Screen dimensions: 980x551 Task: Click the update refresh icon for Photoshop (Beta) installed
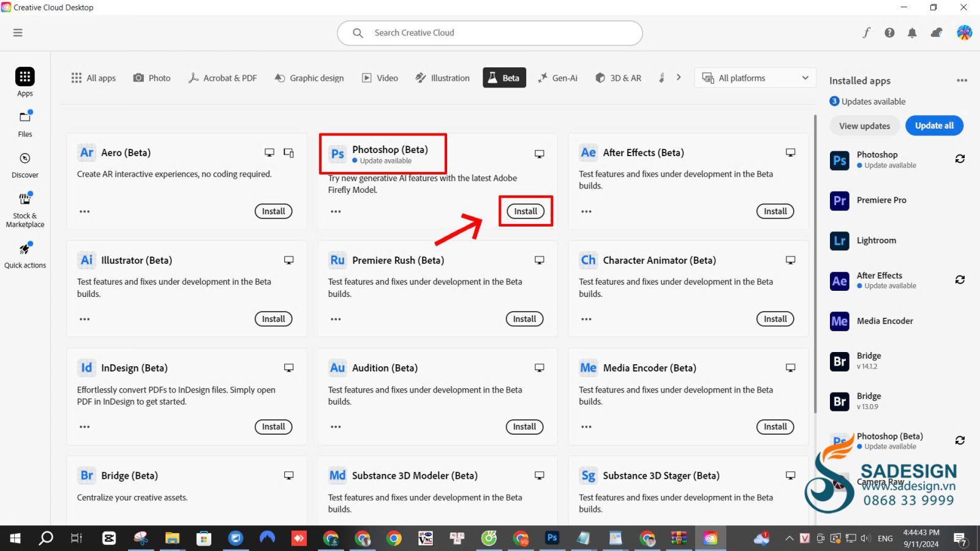(960, 440)
